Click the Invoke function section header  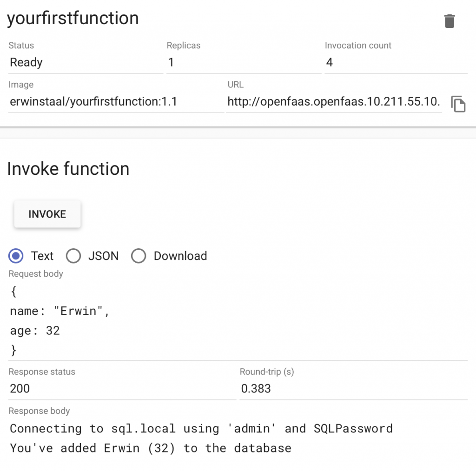[x=68, y=169]
